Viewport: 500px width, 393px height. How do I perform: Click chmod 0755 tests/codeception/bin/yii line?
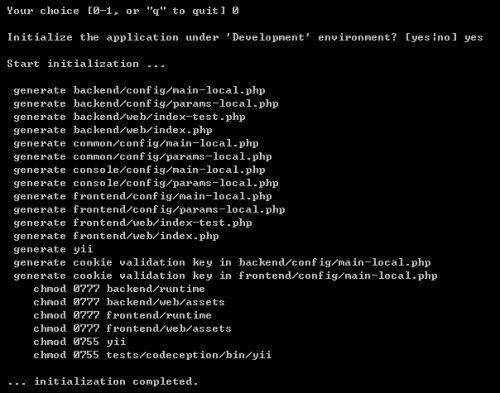[x=152, y=355]
